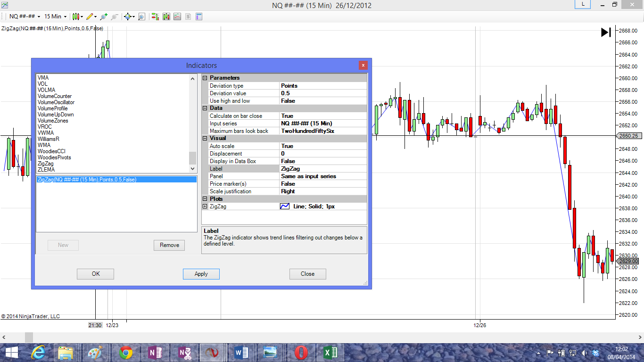Viewport: 644px width, 362px height.
Task: Click the Use high and low value False
Action: pos(323,101)
